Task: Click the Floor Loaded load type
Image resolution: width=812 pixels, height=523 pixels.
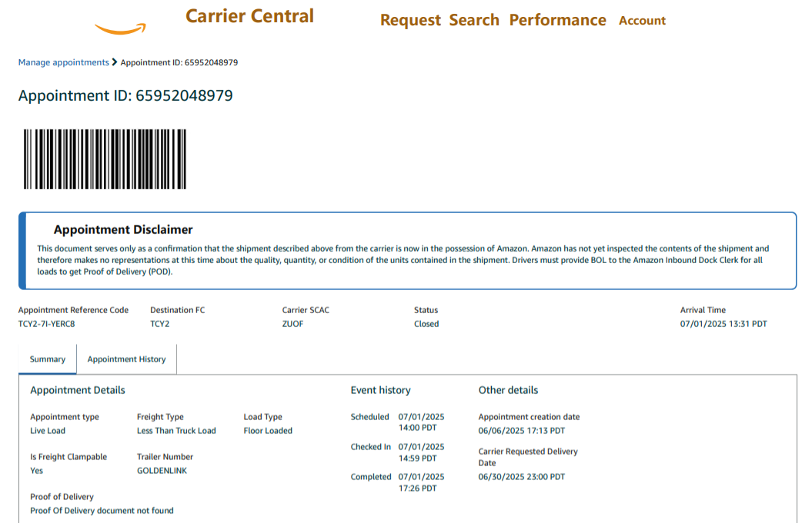Action: (268, 431)
